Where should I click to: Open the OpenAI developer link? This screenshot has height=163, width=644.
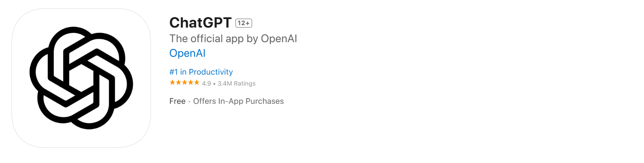(187, 53)
